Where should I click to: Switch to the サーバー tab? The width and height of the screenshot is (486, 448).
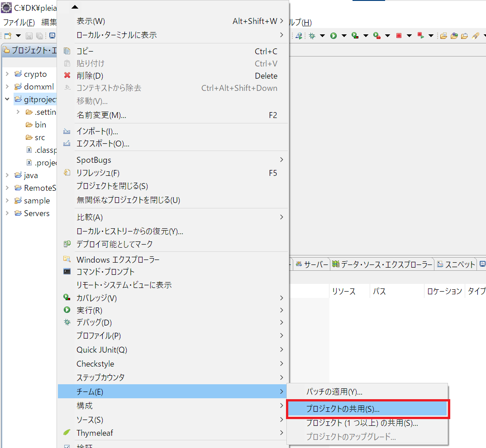click(312, 264)
